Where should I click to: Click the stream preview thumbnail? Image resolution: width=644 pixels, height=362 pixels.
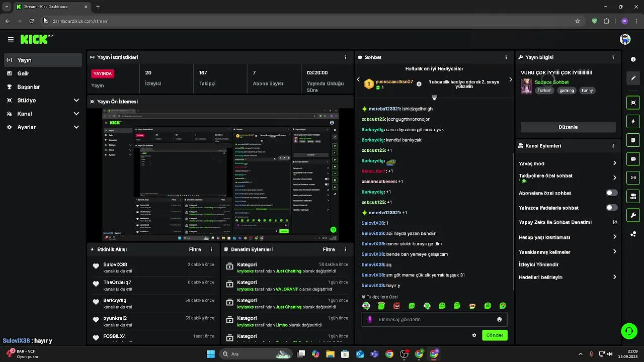[220, 175]
